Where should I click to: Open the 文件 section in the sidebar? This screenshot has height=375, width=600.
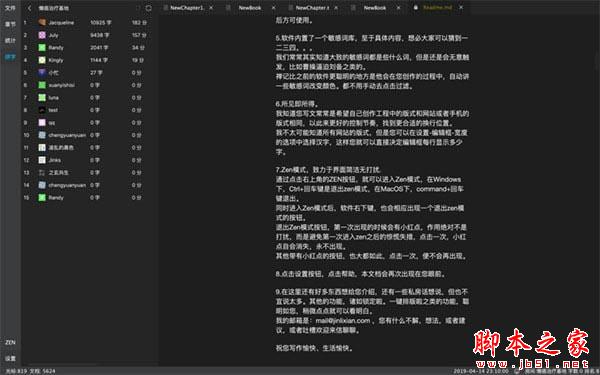point(10,8)
